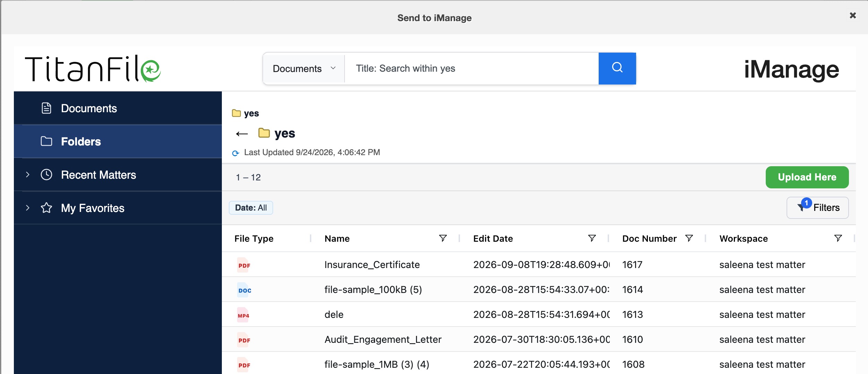Image resolution: width=868 pixels, height=374 pixels.
Task: Open the Name column filter icon
Action: pos(443,238)
